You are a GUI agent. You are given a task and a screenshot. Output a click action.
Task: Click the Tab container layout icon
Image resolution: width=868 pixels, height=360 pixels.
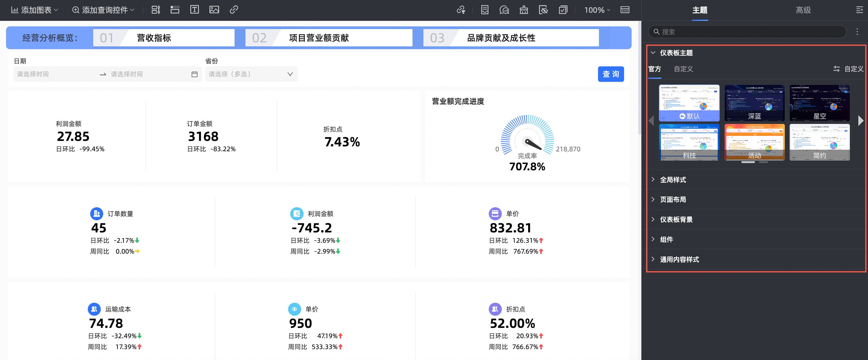click(175, 10)
